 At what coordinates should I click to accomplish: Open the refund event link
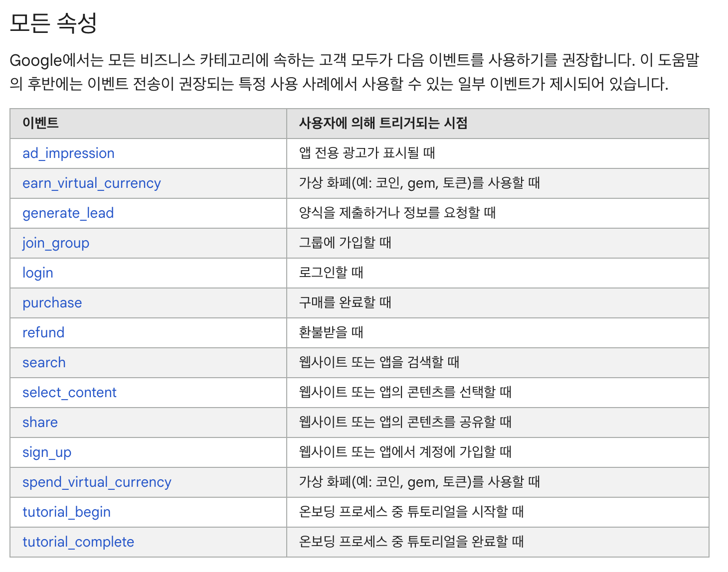(43, 333)
